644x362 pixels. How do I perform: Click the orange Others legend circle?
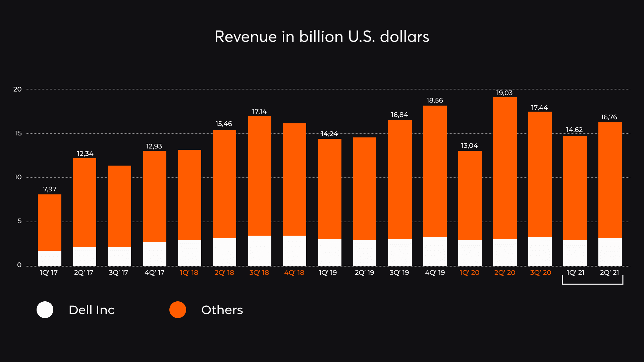coord(177,310)
